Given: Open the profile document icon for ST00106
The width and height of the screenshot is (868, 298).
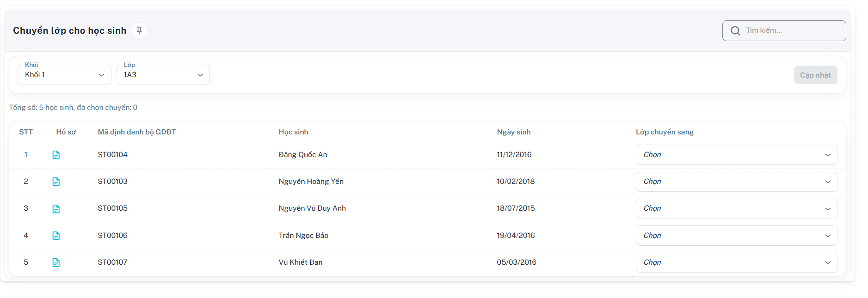Looking at the screenshot, I should pos(56,236).
